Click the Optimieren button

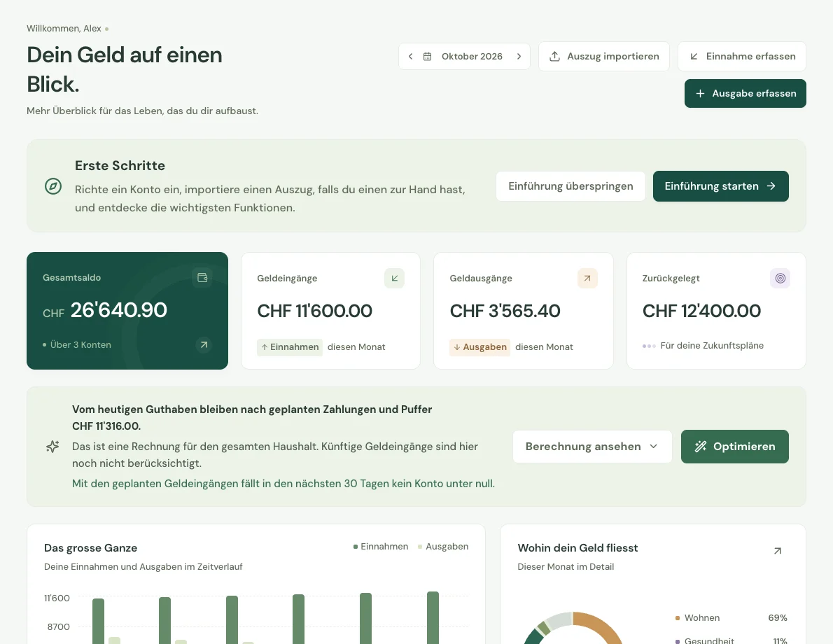click(x=735, y=447)
